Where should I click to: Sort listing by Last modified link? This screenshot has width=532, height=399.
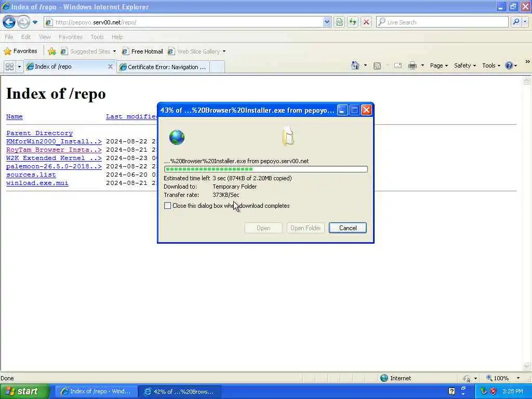131,116
